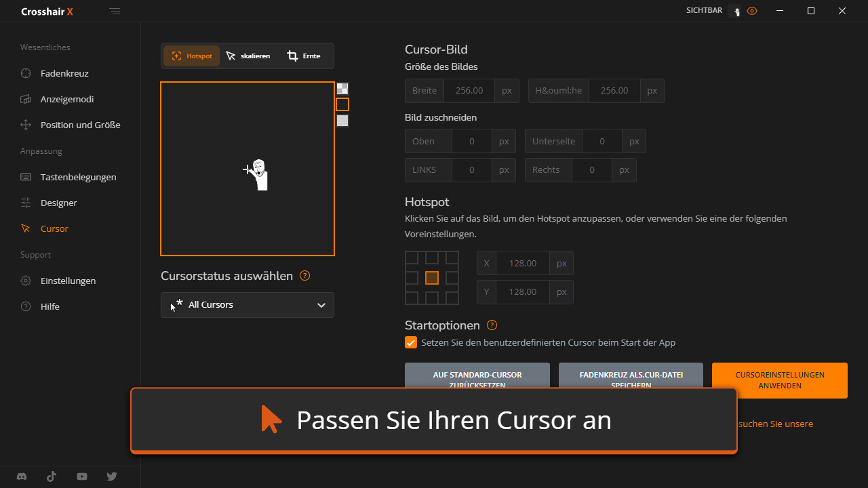The width and height of the screenshot is (868, 488).
Task: Select the center hotspot preset square
Action: 432,278
